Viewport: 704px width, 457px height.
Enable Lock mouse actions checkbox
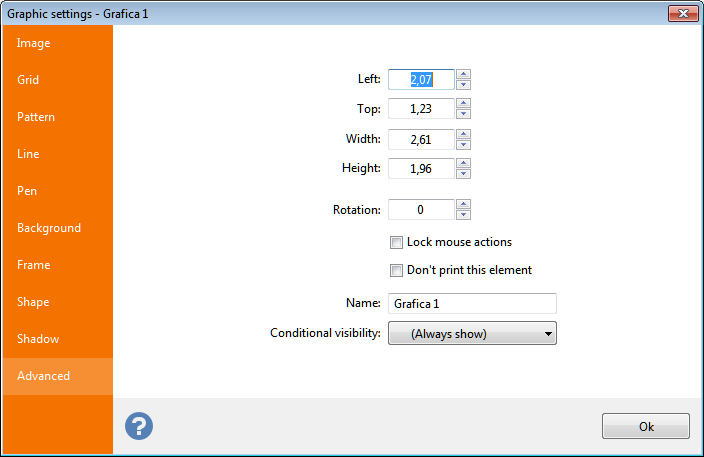point(397,242)
